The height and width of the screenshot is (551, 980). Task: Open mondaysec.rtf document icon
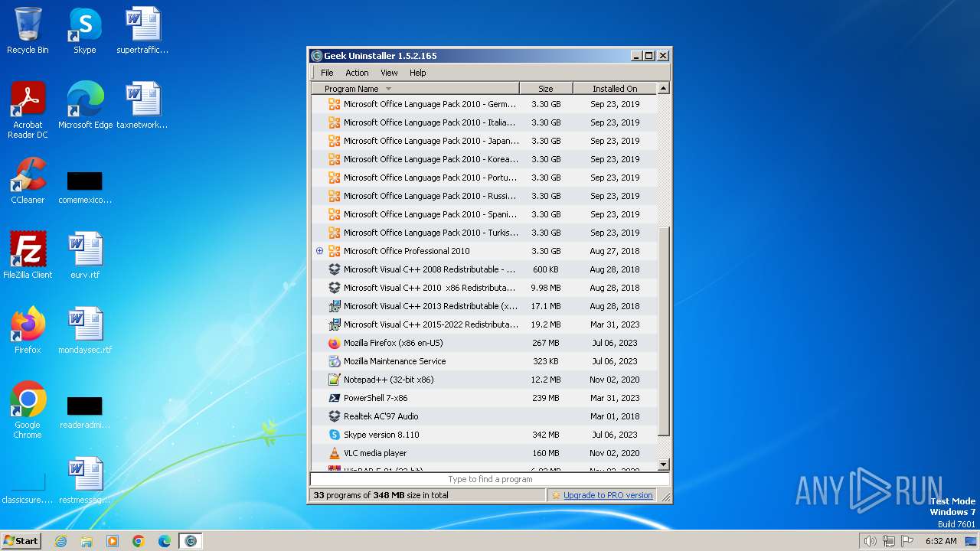point(85,331)
